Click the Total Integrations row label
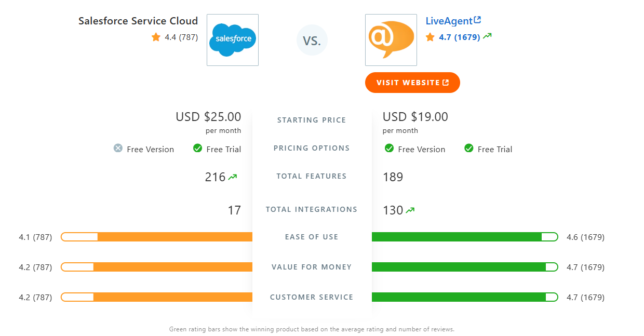The height and width of the screenshot is (336, 644). coord(312,209)
